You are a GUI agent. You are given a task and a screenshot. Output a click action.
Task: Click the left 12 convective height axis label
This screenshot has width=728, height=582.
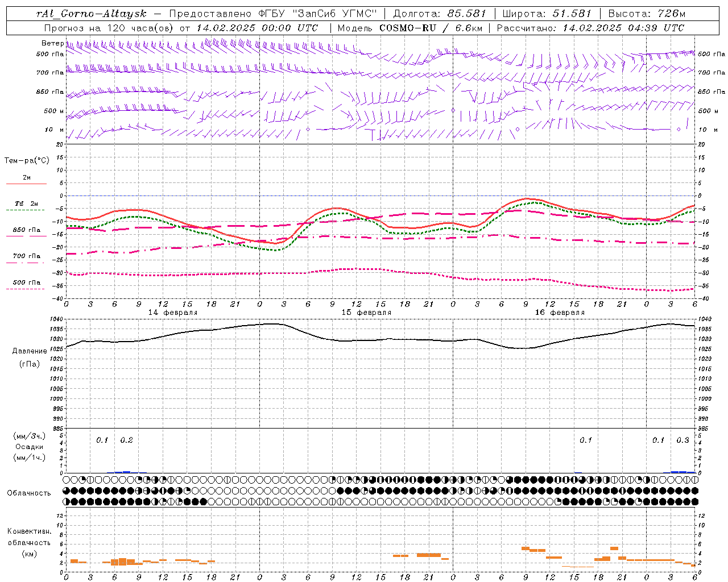pos(60,516)
